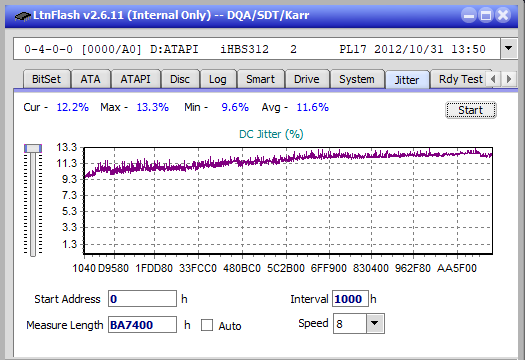Expand the Speed dropdown list
Image resolution: width=525 pixels, height=360 pixels.
coord(375,323)
